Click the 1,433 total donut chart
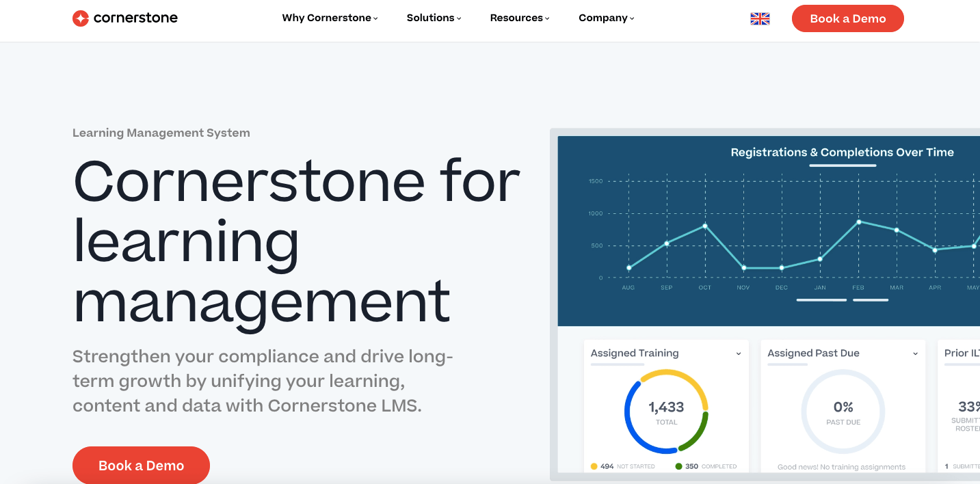This screenshot has height=484, width=980. 666,412
